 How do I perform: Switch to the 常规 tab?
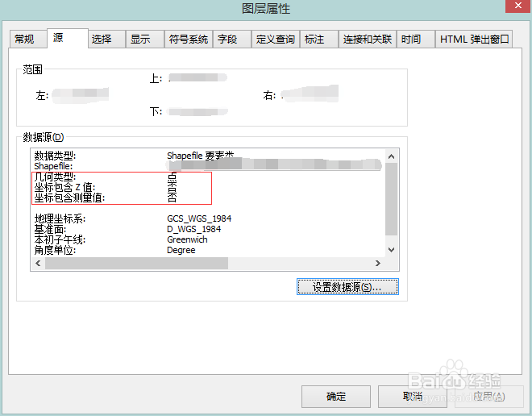(x=28, y=39)
